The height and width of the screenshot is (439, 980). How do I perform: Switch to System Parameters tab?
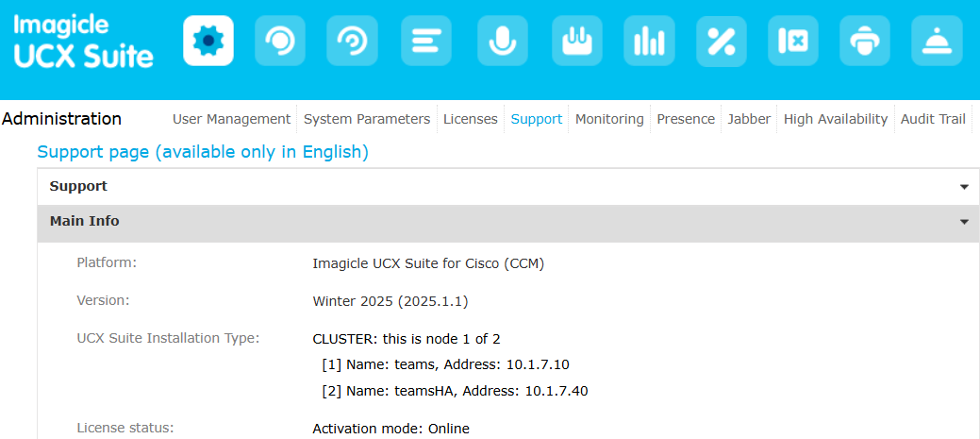(x=367, y=119)
